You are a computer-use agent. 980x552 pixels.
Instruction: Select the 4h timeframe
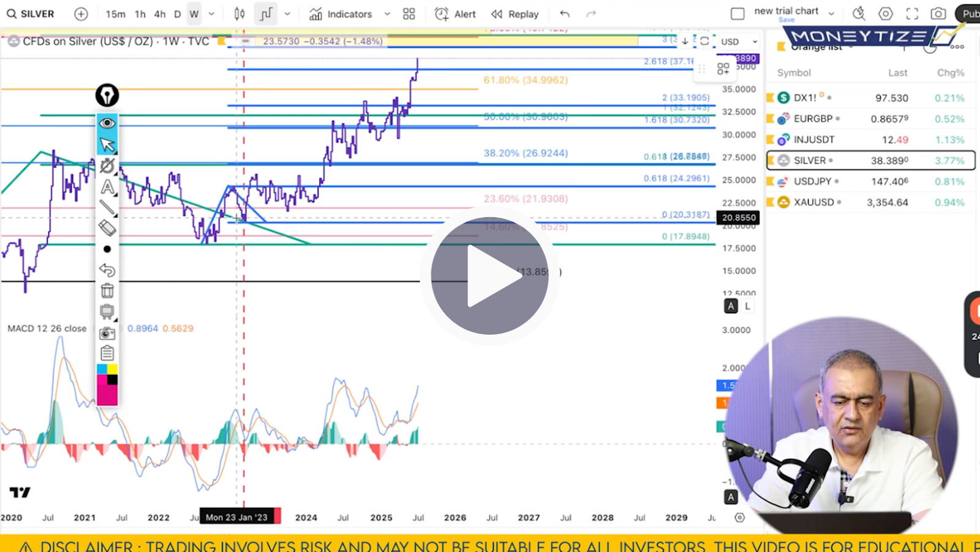click(x=160, y=13)
